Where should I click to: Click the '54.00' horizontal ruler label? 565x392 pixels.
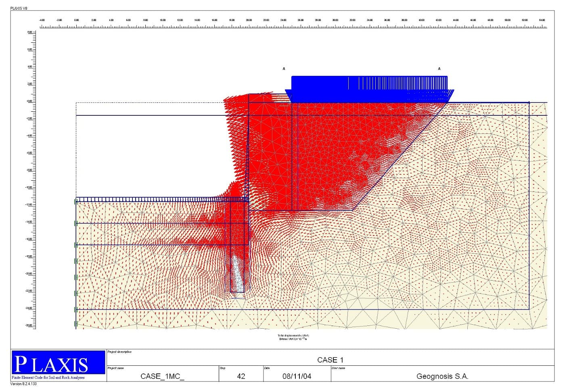click(x=542, y=20)
